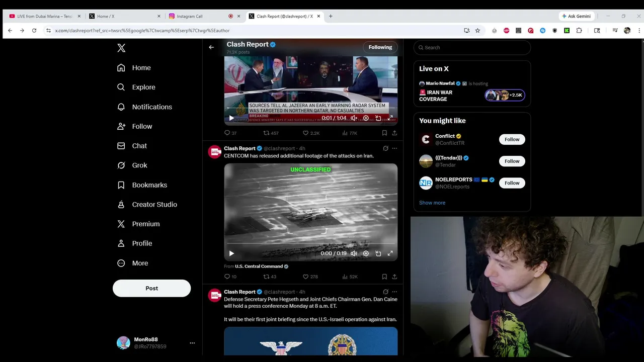644x362 pixels.
Task: Toggle picture-in-picture on CENTCOM video
Action: point(378,253)
